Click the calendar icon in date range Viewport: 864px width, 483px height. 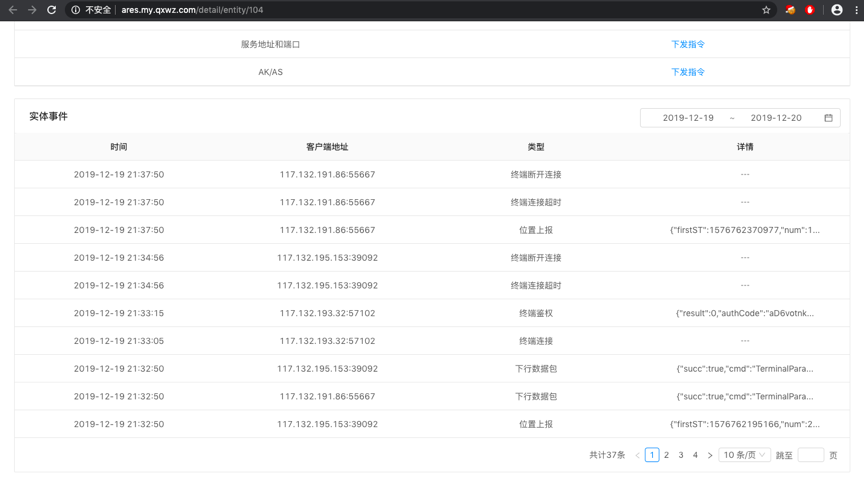tap(828, 118)
